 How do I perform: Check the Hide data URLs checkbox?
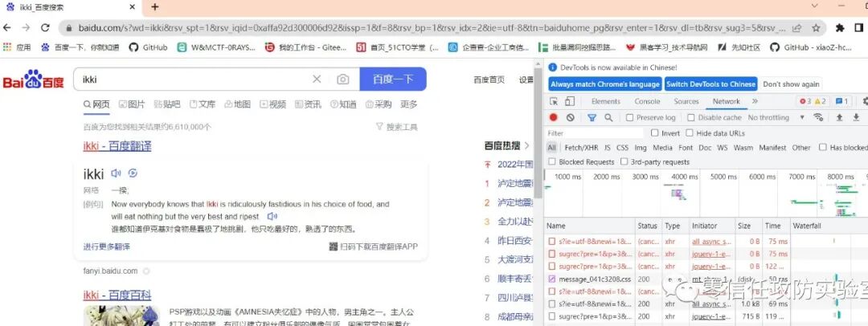[x=690, y=132]
